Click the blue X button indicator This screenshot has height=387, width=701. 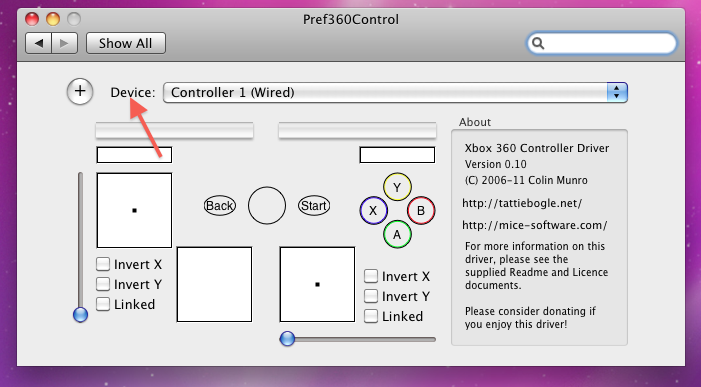[373, 210]
